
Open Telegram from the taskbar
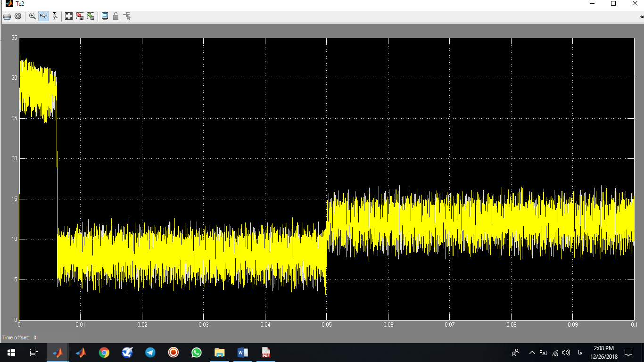pyautogui.click(x=150, y=353)
